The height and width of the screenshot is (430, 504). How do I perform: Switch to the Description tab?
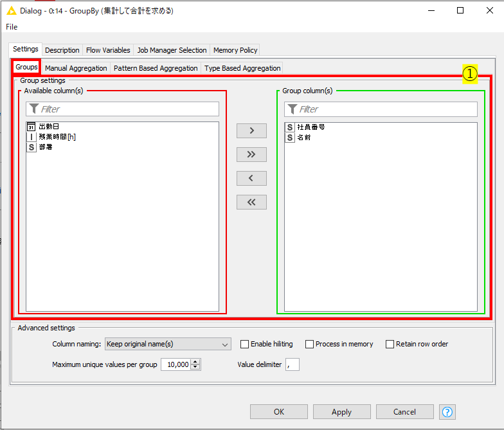[62, 50]
